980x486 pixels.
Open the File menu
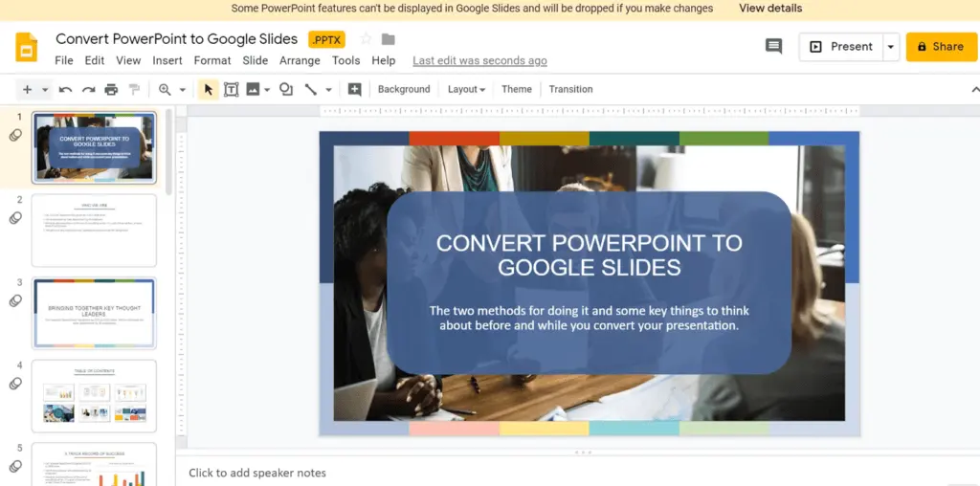(x=64, y=60)
